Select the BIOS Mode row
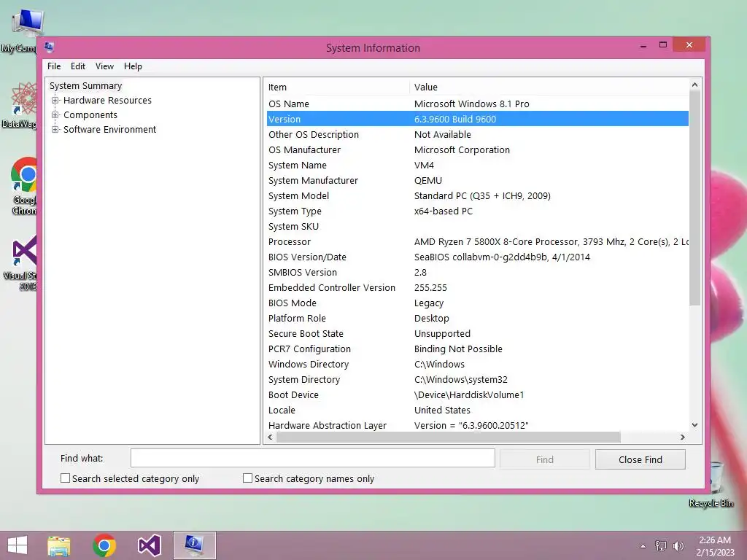Screen dimensions: 747x560 coord(477,303)
